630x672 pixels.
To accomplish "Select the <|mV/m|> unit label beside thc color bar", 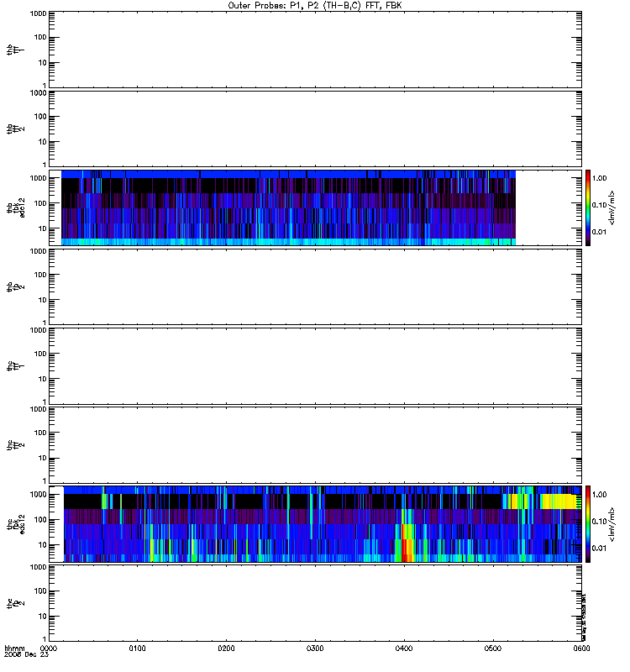I will (612, 524).
